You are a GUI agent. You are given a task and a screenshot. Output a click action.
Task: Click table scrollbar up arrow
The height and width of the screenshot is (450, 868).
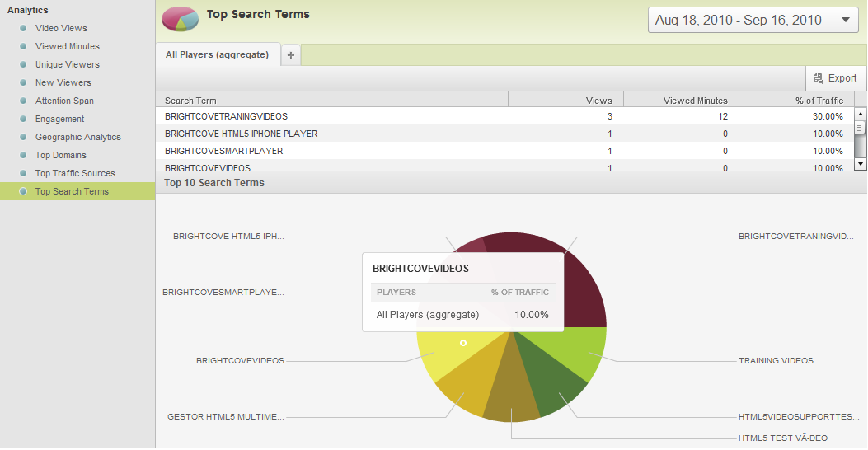click(861, 114)
